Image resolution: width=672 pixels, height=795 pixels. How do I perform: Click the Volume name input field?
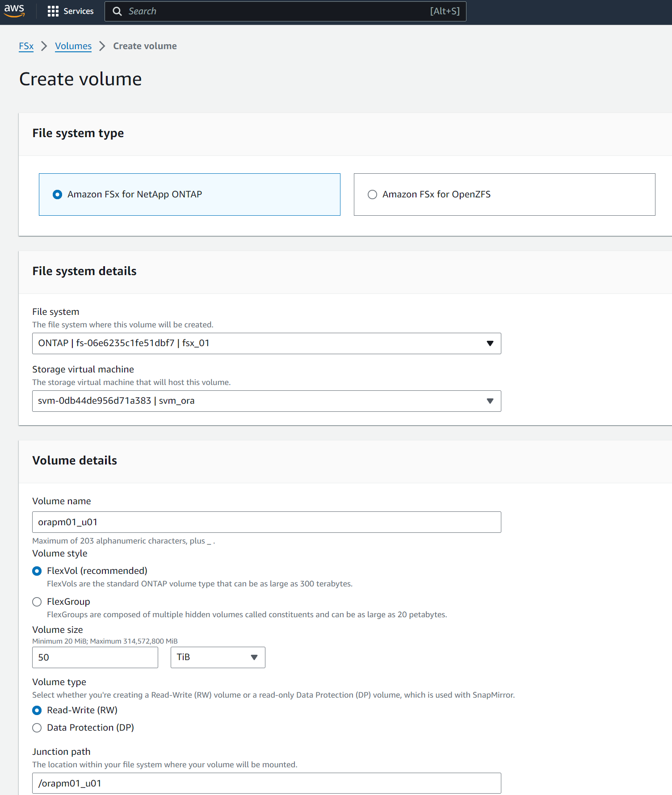click(x=266, y=522)
